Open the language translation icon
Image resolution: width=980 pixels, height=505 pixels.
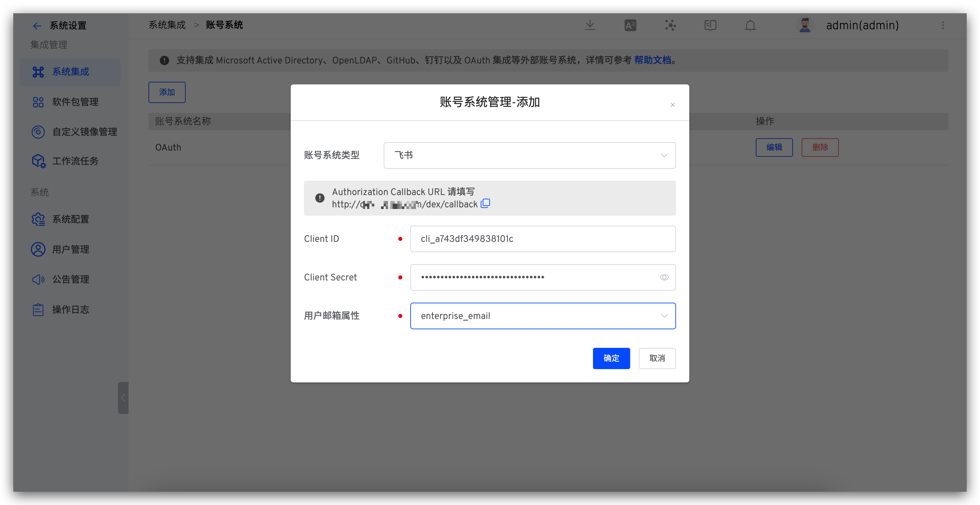pos(630,26)
